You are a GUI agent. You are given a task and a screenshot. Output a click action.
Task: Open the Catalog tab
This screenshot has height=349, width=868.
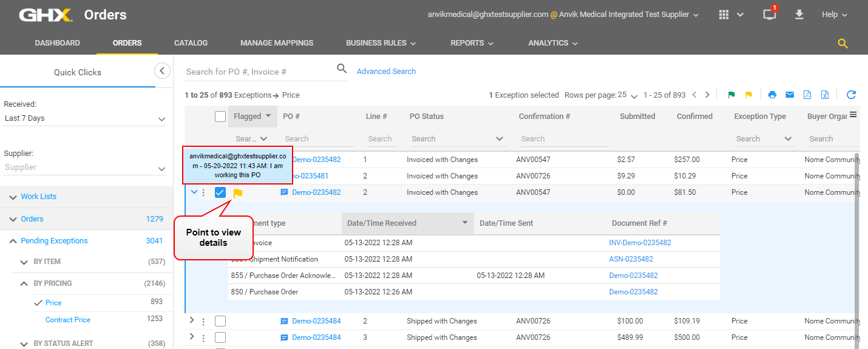(x=191, y=43)
